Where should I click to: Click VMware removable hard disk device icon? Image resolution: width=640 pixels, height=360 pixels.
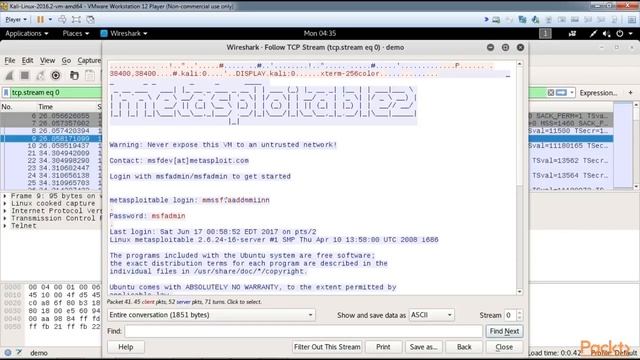(496, 19)
